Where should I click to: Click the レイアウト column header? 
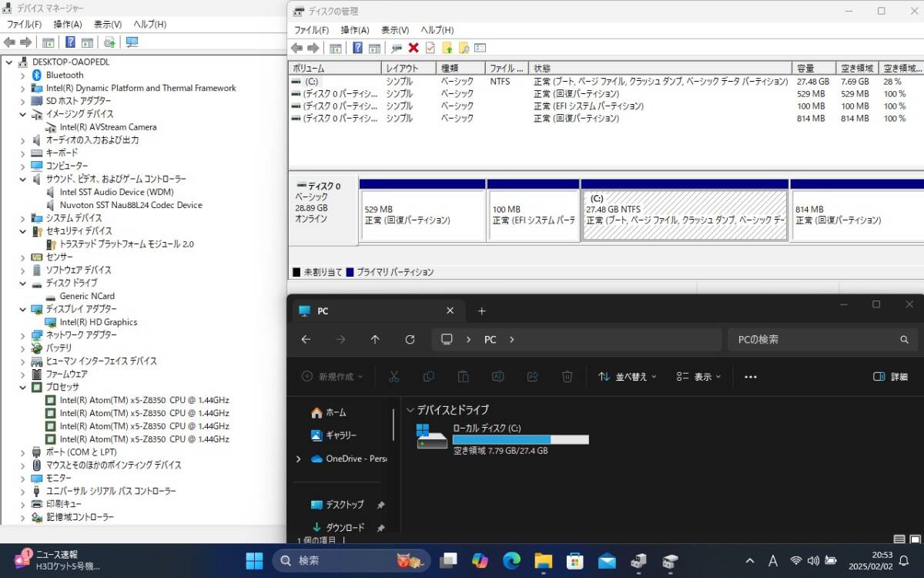409,69
